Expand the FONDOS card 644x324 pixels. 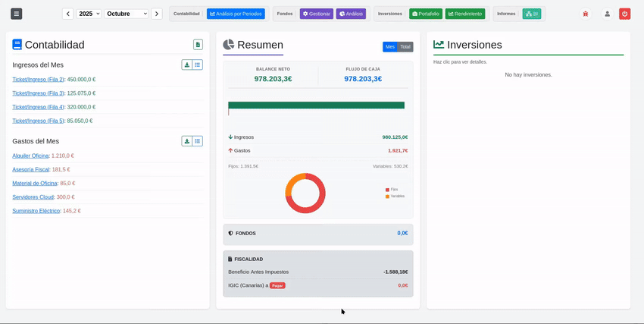click(318, 234)
